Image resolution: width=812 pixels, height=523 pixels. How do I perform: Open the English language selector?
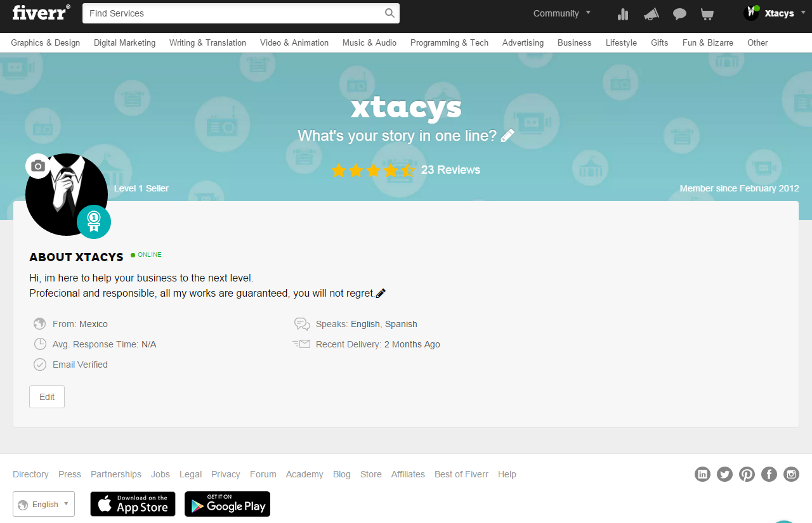(x=44, y=504)
